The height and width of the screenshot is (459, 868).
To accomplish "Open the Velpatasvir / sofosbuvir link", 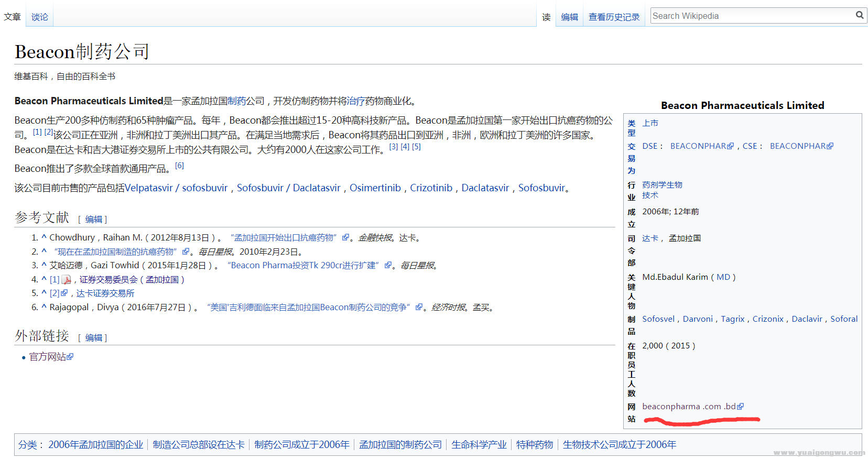I will coord(176,188).
